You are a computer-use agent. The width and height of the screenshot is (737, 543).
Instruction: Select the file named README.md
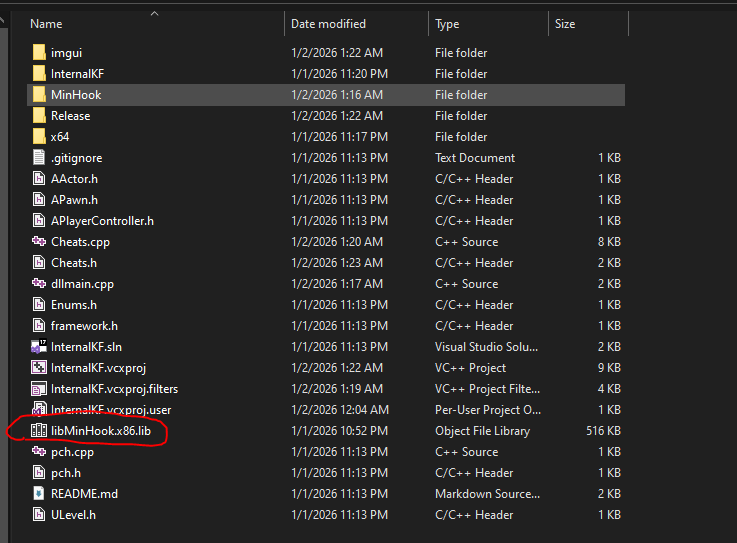(84, 494)
